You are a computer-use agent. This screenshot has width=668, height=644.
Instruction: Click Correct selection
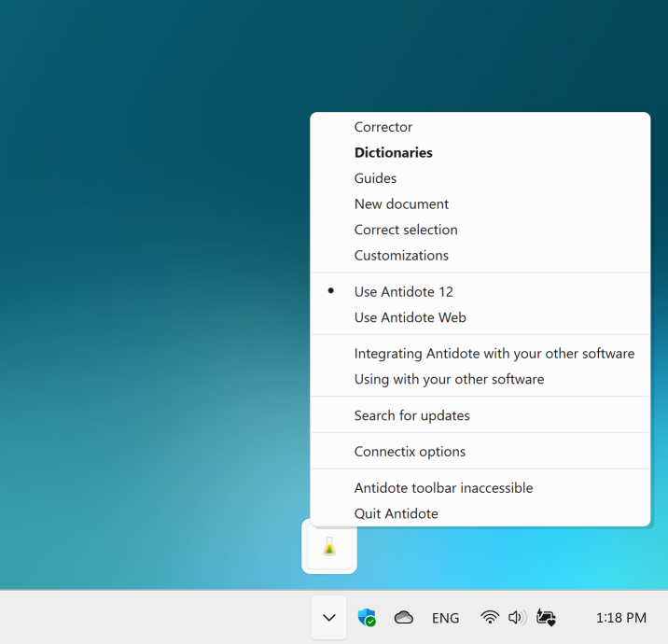click(405, 230)
